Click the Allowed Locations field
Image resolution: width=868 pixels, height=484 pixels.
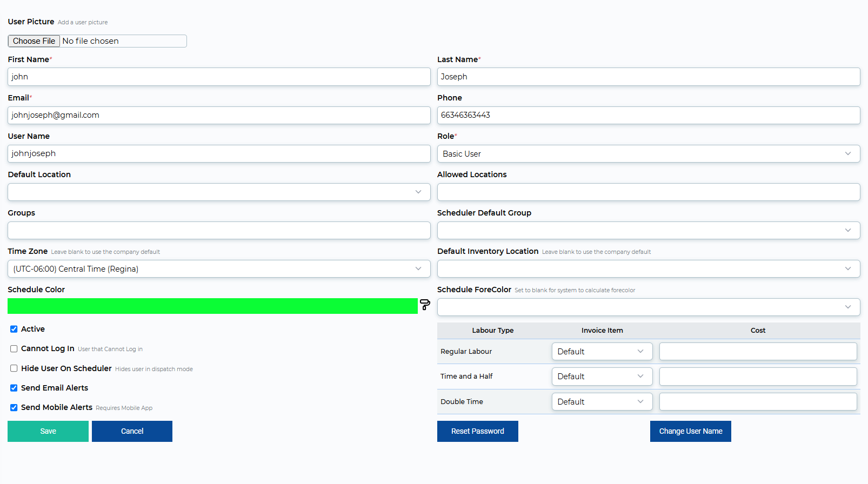coord(649,192)
